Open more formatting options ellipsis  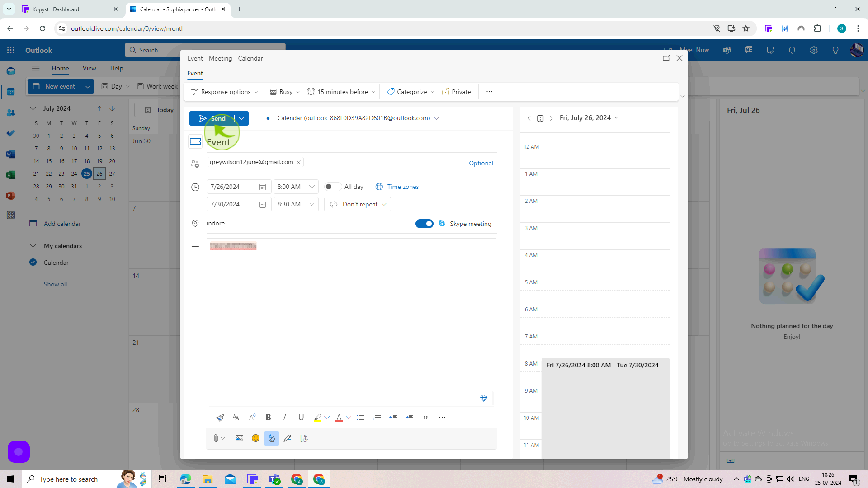pos(442,418)
